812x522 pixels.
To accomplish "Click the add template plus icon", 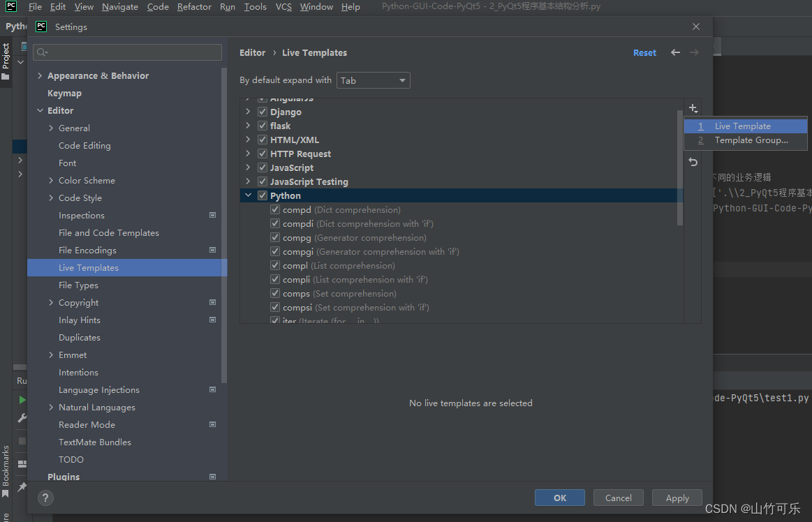I will pos(693,108).
